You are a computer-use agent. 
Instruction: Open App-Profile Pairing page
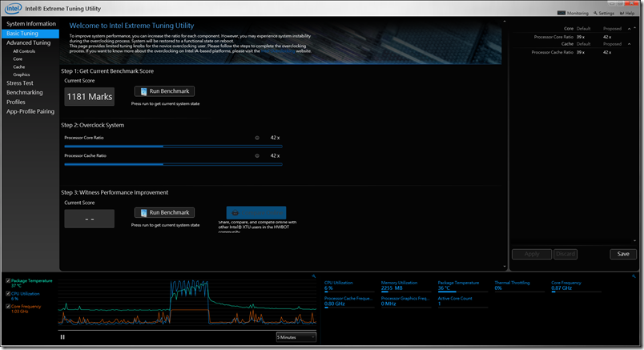click(30, 111)
